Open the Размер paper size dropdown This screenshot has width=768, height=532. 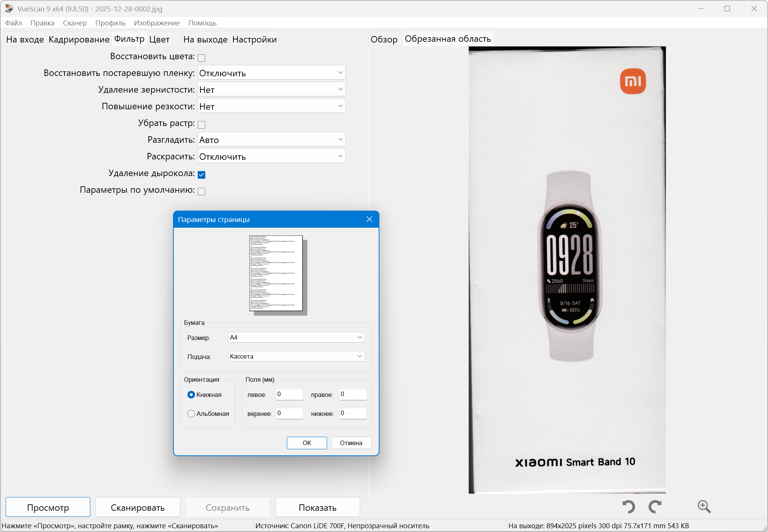(x=296, y=337)
